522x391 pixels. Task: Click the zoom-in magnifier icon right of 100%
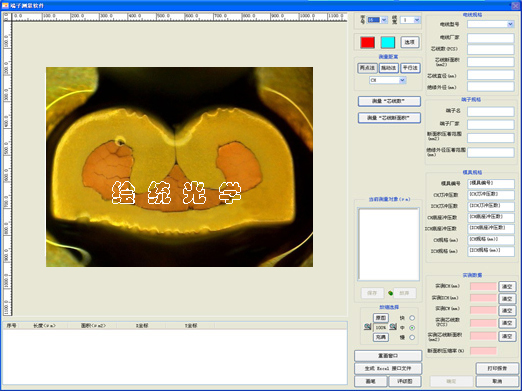coord(393,327)
